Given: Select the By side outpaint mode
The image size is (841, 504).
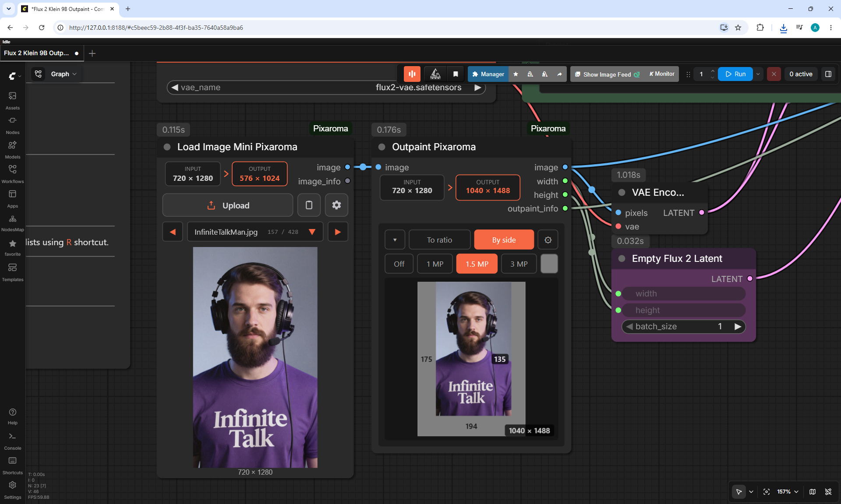Looking at the screenshot, I should [504, 240].
